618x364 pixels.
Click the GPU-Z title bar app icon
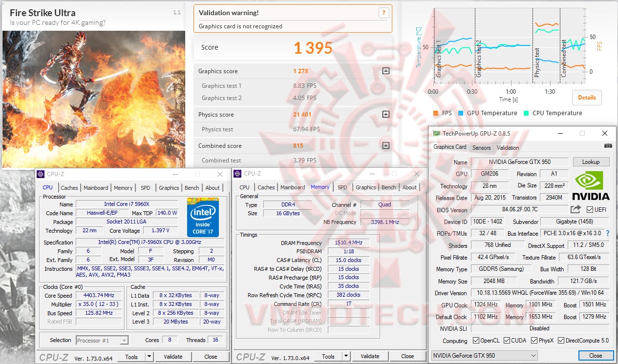pyautogui.click(x=436, y=133)
